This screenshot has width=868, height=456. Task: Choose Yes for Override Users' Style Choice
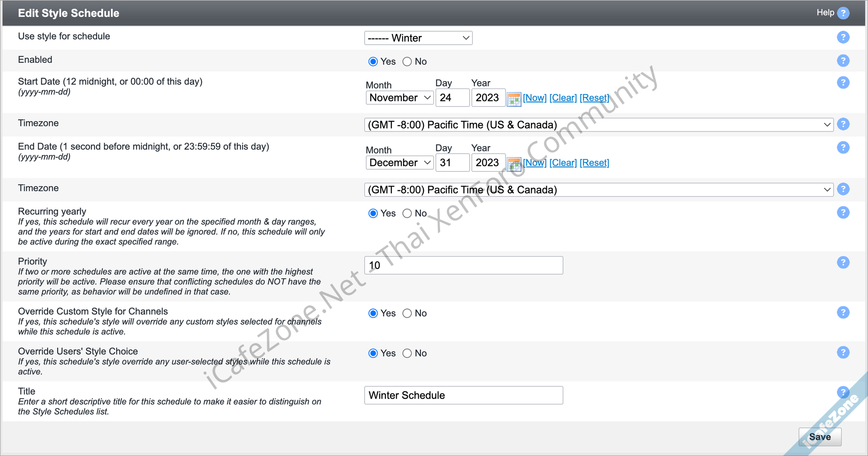pos(373,353)
